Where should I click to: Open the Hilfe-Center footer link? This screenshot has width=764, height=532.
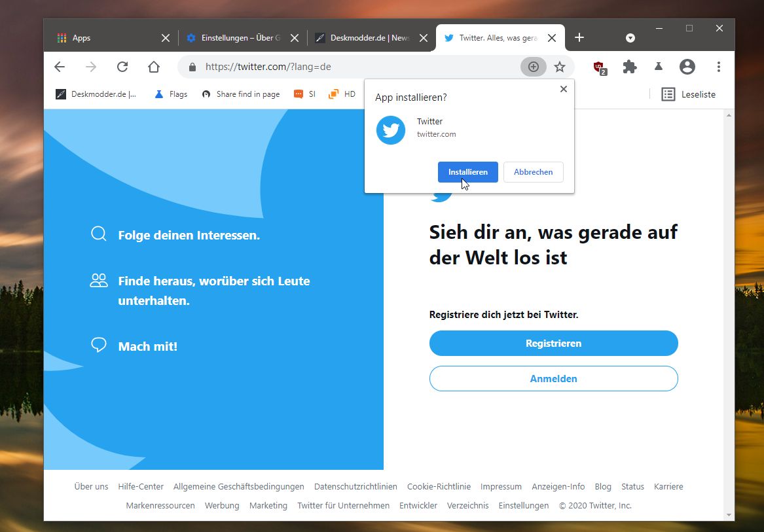pyautogui.click(x=141, y=487)
